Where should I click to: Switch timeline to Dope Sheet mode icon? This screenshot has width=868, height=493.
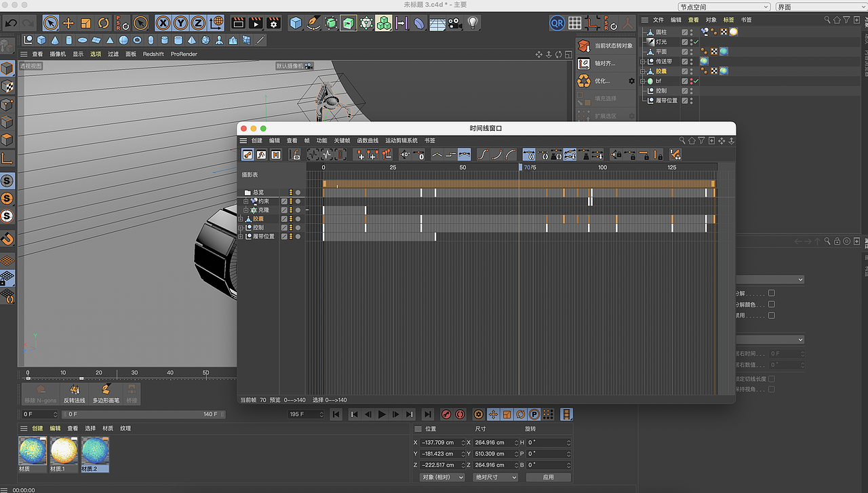tap(248, 155)
